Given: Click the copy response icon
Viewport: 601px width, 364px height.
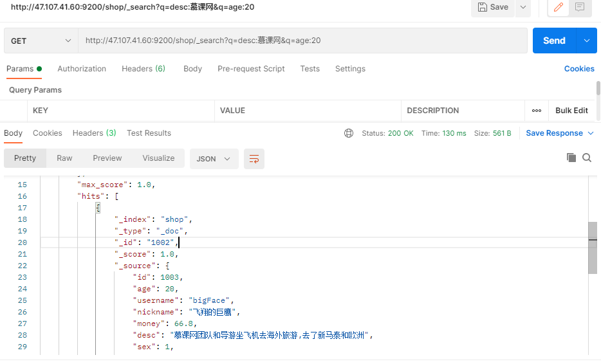Looking at the screenshot, I should (x=571, y=158).
